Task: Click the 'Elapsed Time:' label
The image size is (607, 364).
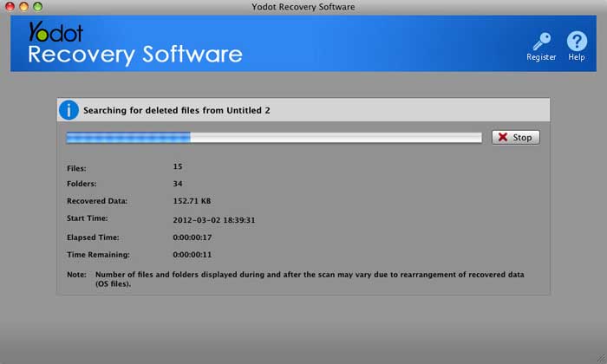Action: click(x=93, y=237)
